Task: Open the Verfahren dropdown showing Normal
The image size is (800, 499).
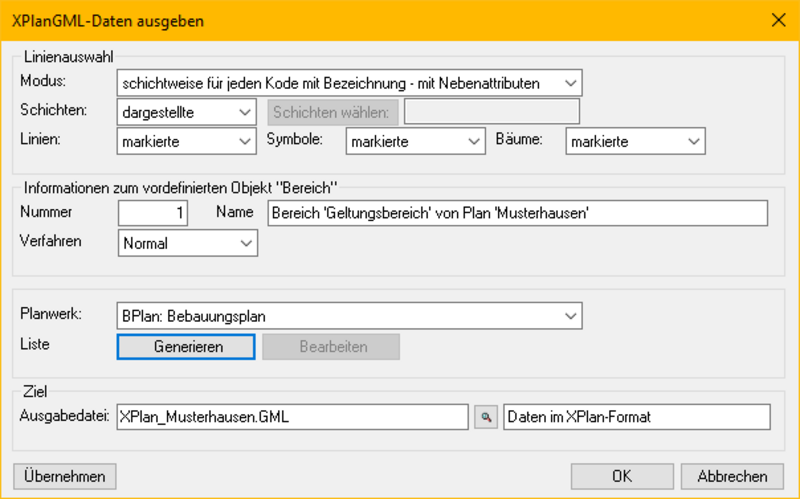Action: tap(188, 243)
